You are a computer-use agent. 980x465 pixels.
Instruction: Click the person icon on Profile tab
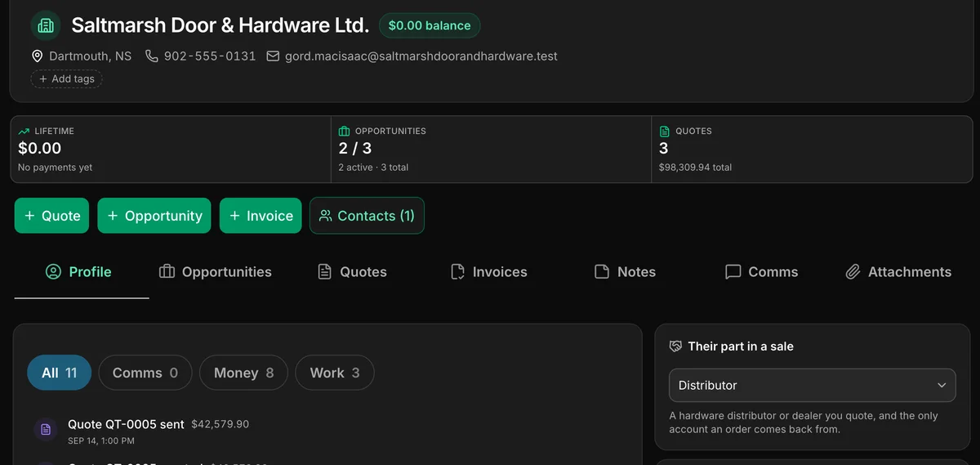53,272
